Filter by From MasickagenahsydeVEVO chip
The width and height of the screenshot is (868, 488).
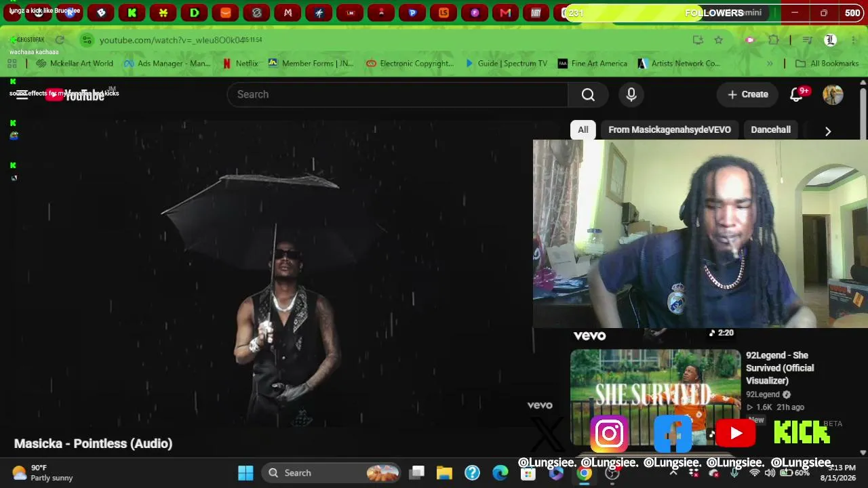point(669,129)
